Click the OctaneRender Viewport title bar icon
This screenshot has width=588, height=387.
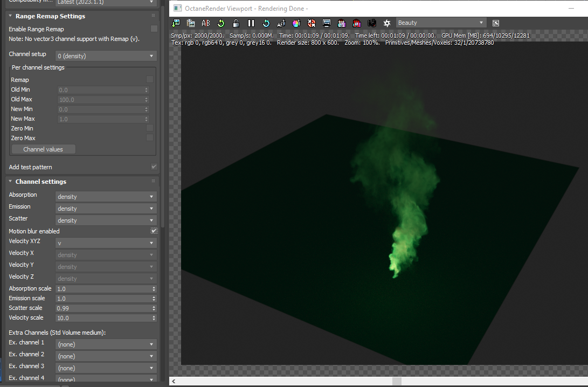point(178,8)
